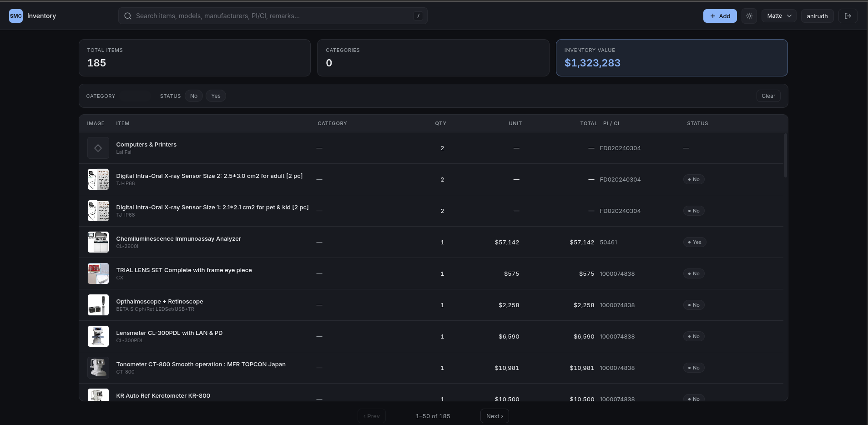
Task: Click the search items input field
Action: (x=272, y=15)
